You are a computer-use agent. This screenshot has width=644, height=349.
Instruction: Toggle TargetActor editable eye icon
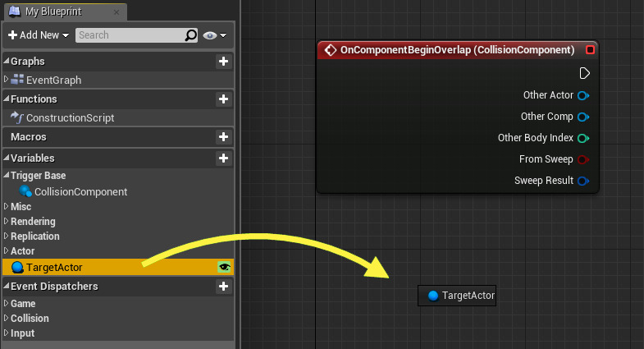[224, 267]
